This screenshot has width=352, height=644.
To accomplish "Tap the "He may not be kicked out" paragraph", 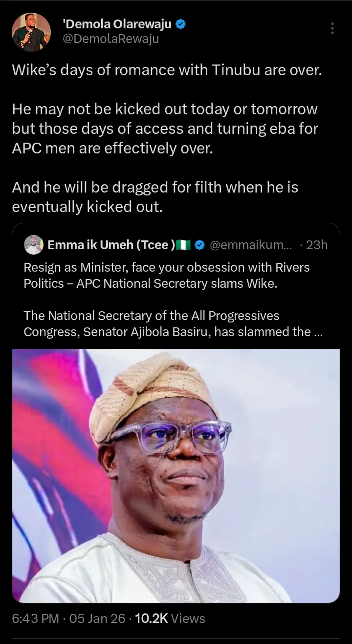I will point(165,129).
